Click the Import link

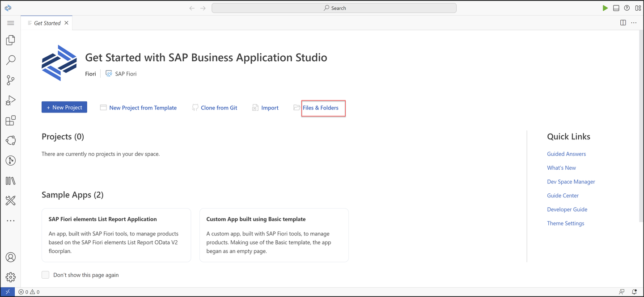(x=265, y=108)
